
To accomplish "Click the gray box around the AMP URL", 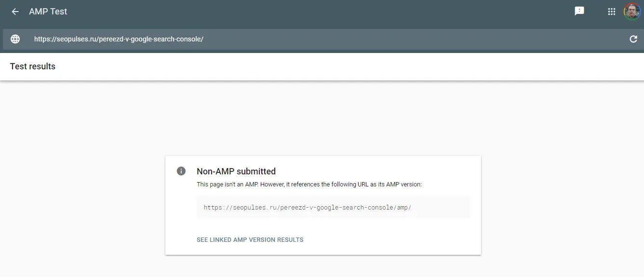I will pyautogui.click(x=443, y=207).
